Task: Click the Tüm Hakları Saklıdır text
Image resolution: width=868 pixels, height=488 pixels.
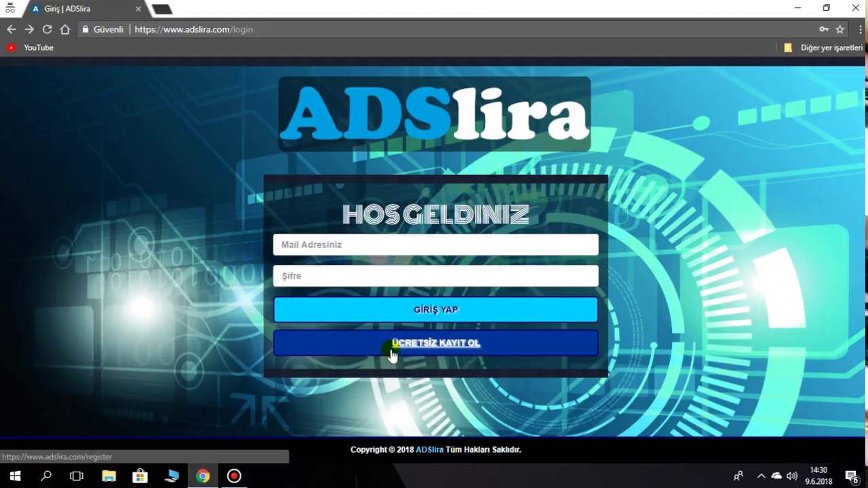Action: (484, 449)
